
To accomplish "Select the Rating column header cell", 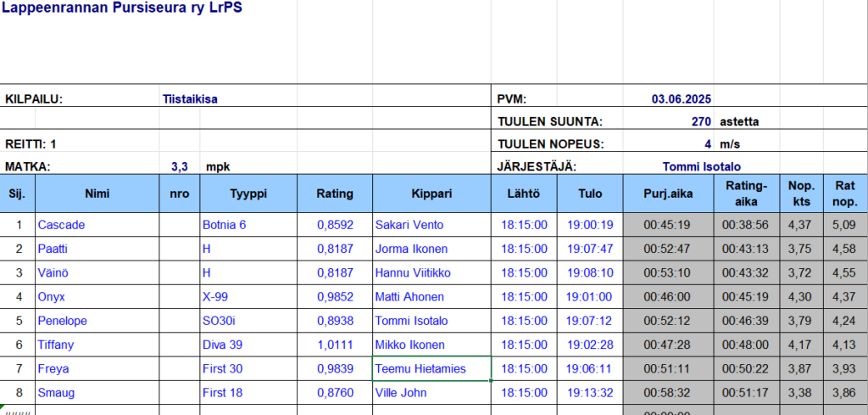I will 335,193.
